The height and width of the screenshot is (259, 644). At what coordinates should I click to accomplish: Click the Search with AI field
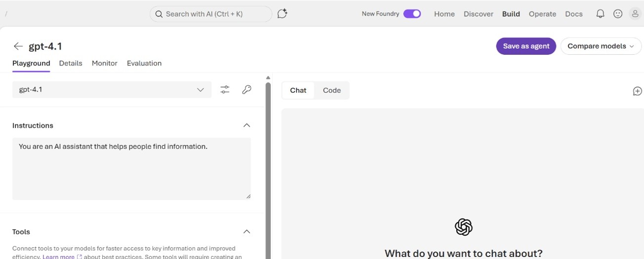(x=211, y=14)
